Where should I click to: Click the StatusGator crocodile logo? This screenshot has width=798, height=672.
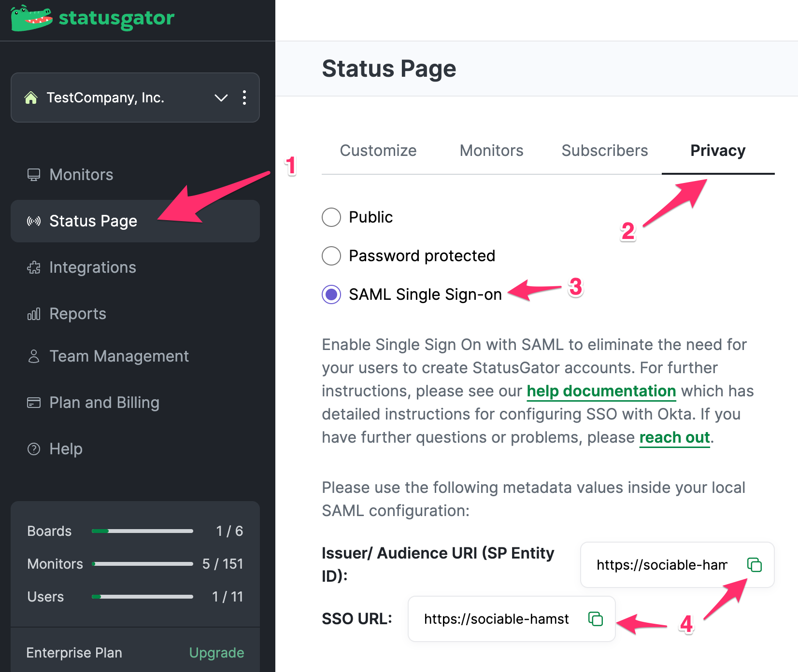click(30, 18)
